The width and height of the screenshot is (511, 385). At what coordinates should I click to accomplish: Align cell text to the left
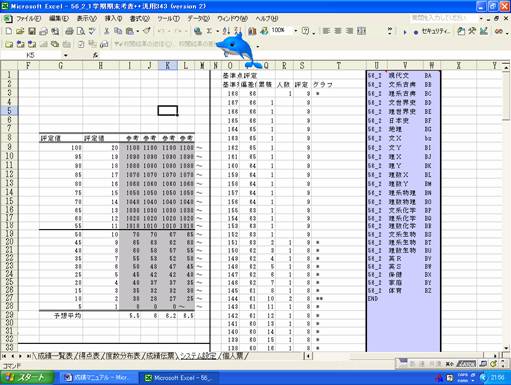pos(326,31)
